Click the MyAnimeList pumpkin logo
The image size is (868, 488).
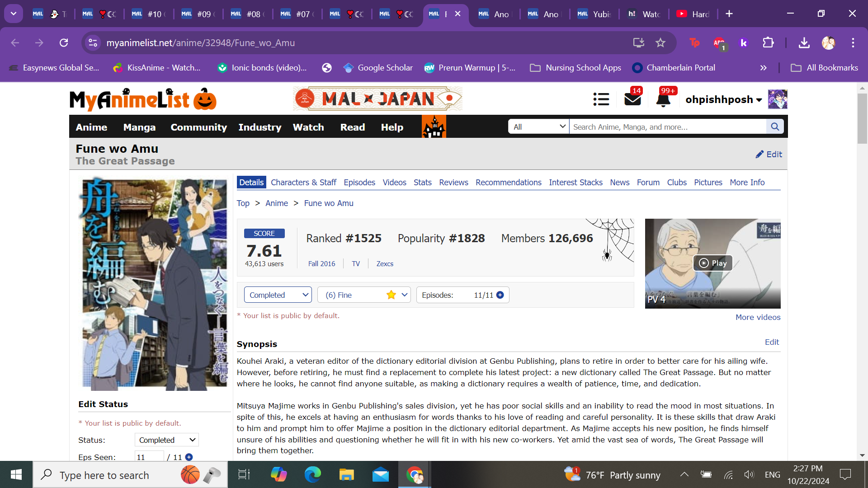[x=143, y=99]
